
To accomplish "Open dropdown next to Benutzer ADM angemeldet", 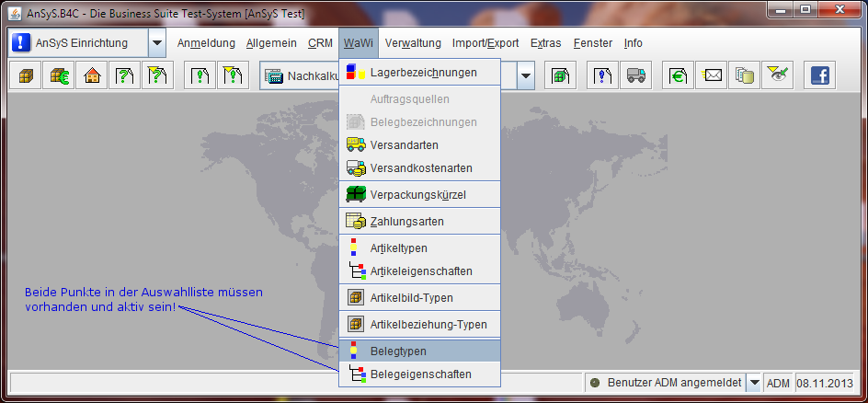I will (753, 382).
